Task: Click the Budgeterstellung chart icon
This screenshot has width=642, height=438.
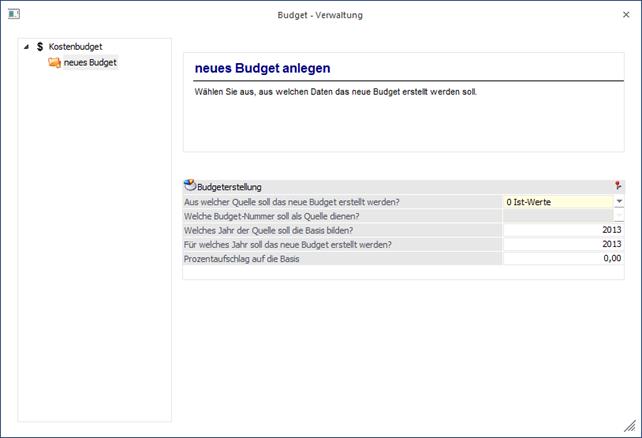Action: [x=190, y=186]
